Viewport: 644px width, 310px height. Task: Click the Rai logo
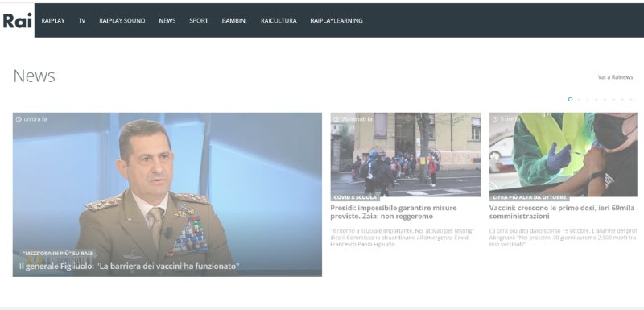pyautogui.click(x=17, y=20)
